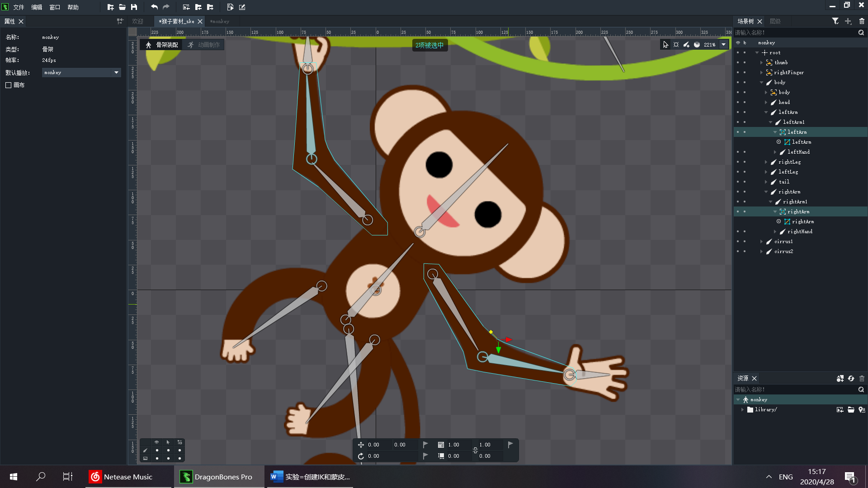The image size is (868, 488).
Task: Enable the 画布 checkbox
Action: [8, 85]
